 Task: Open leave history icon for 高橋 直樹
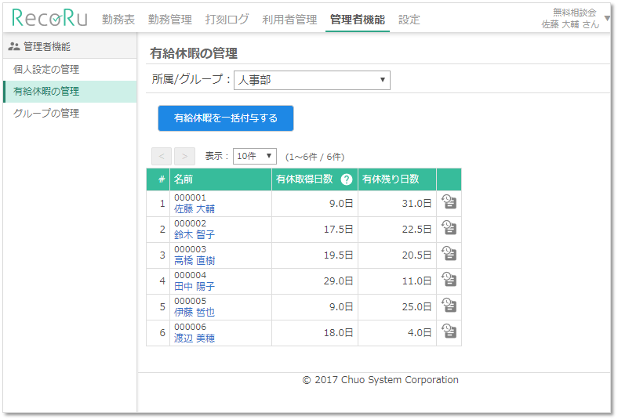[x=449, y=253]
